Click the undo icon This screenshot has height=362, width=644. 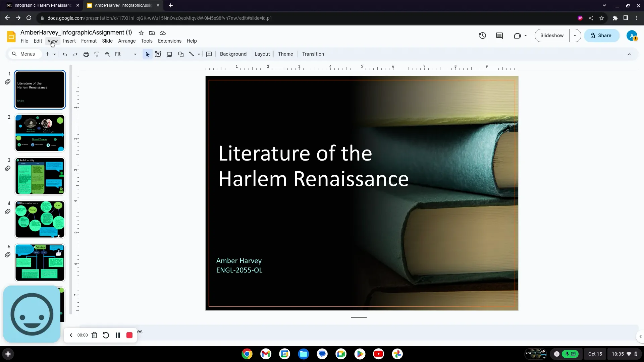point(65,54)
